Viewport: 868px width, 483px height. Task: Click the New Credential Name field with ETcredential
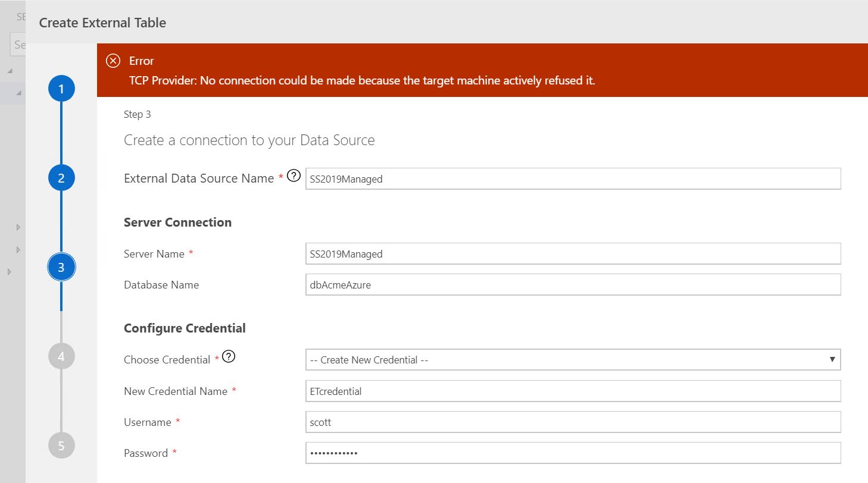tap(572, 391)
